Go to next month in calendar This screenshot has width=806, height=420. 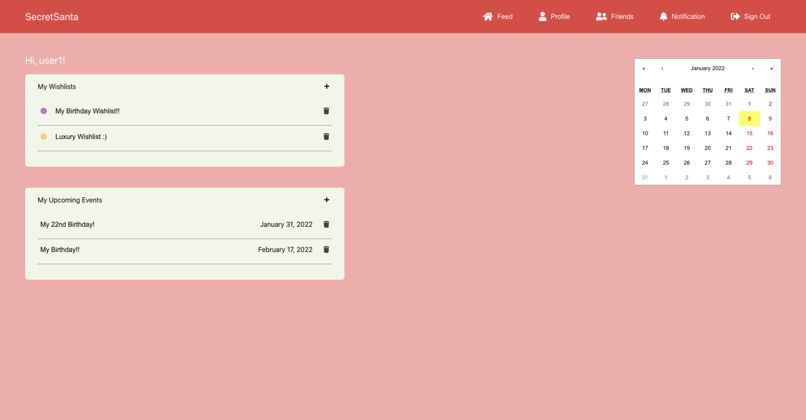coord(753,68)
